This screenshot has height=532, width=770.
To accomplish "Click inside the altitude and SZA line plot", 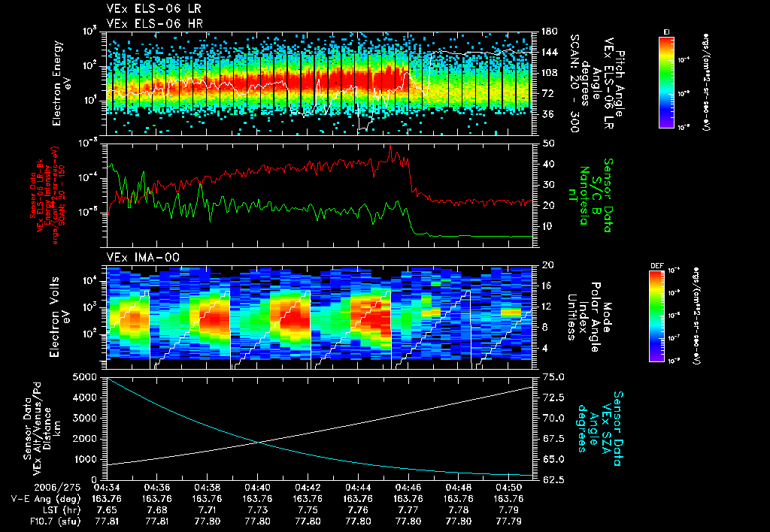I will [x=319, y=428].
